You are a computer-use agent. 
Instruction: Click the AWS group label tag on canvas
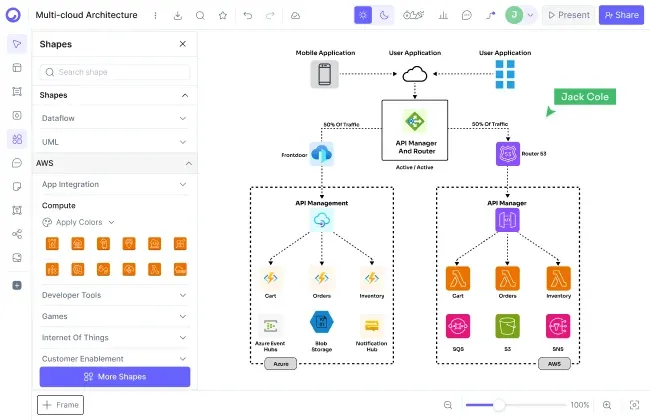(x=554, y=364)
